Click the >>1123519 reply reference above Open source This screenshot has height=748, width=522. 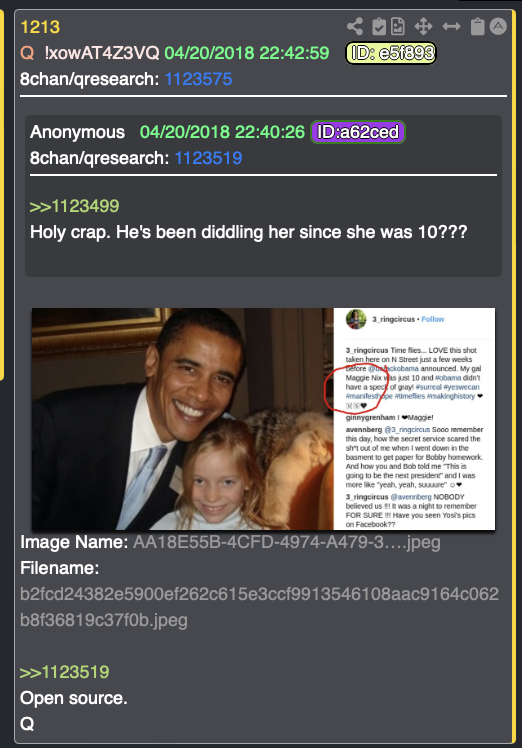[x=64, y=672]
